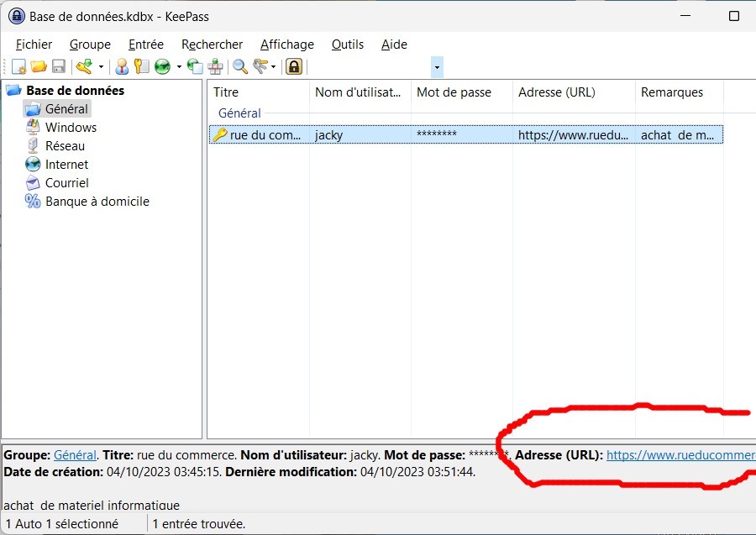The height and width of the screenshot is (535, 756).
Task: Sort entries by Nom d'utilisateur column header
Action: coord(358,92)
